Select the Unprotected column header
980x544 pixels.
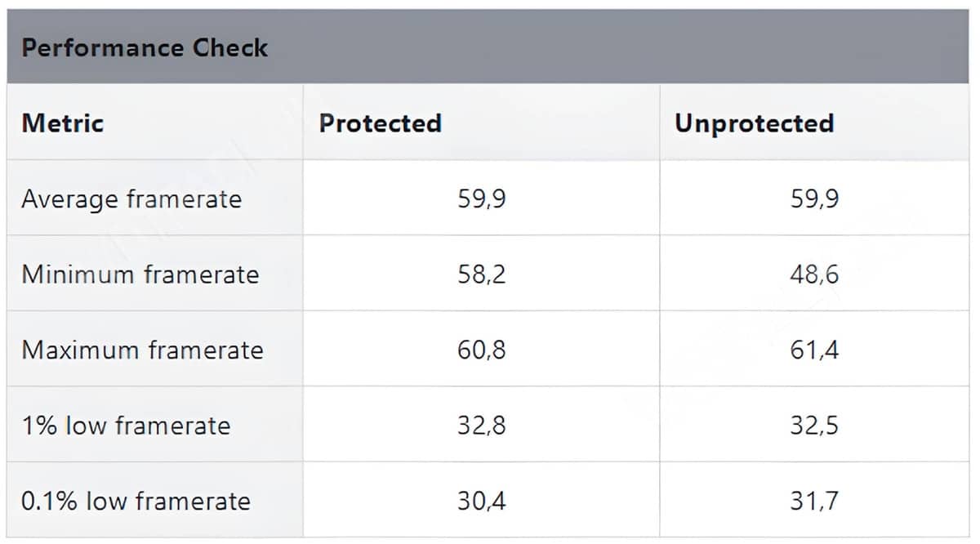(x=754, y=123)
